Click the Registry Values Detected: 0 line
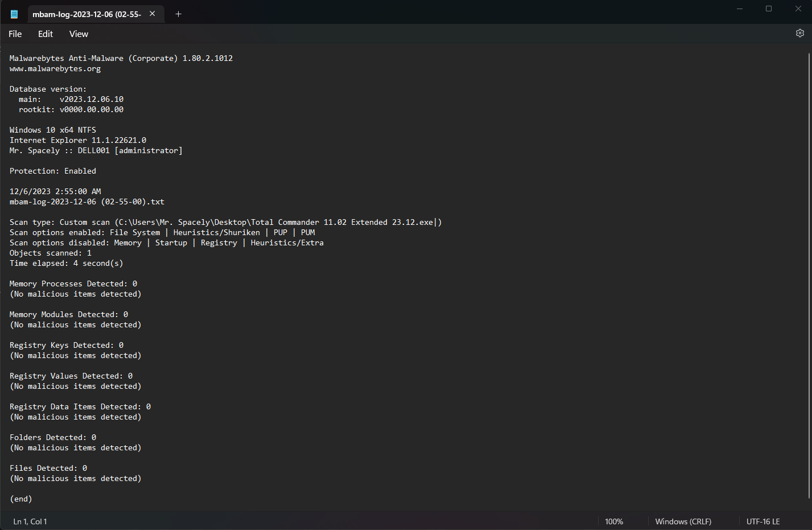The width and height of the screenshot is (812, 530). tap(71, 376)
